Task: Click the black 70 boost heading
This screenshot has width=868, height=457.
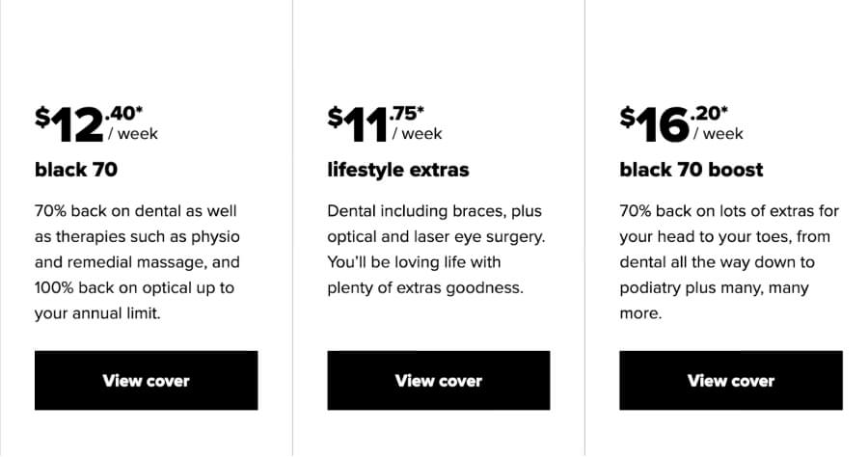Action: click(691, 170)
